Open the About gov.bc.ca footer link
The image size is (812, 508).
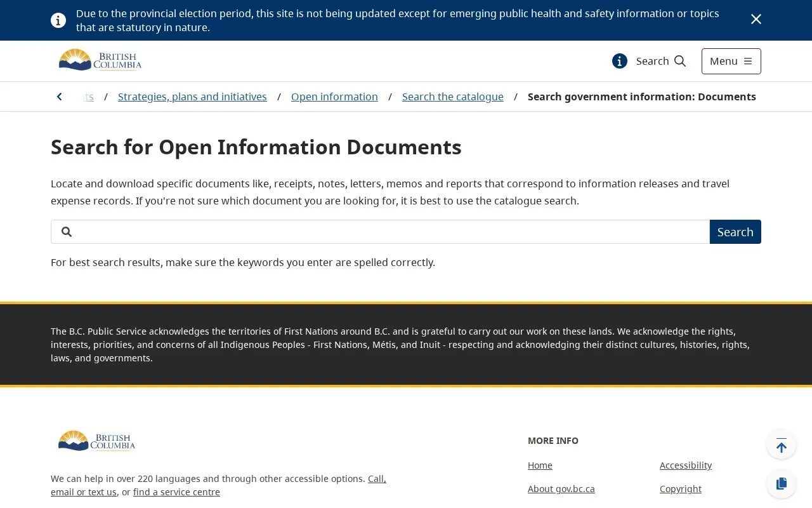point(561,489)
